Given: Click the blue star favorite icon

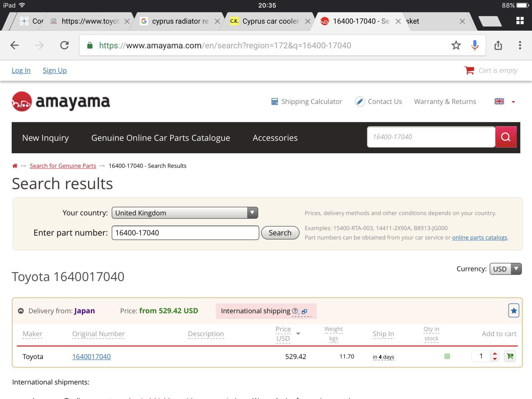Looking at the screenshot, I should click(x=514, y=311).
